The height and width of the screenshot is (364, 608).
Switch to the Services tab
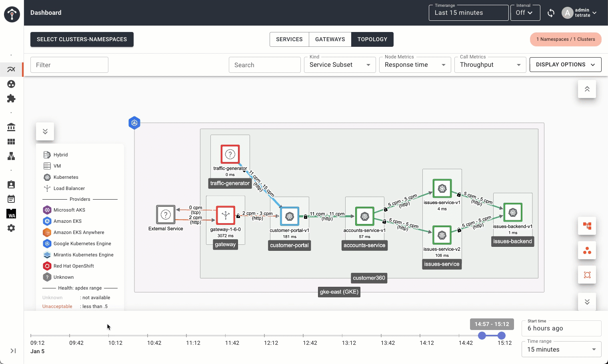pyautogui.click(x=289, y=39)
